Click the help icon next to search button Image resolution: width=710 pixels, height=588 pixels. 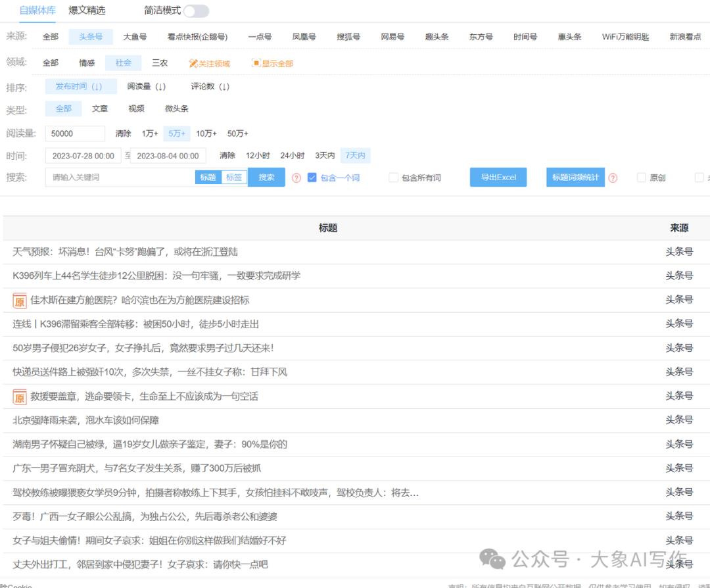point(296,178)
